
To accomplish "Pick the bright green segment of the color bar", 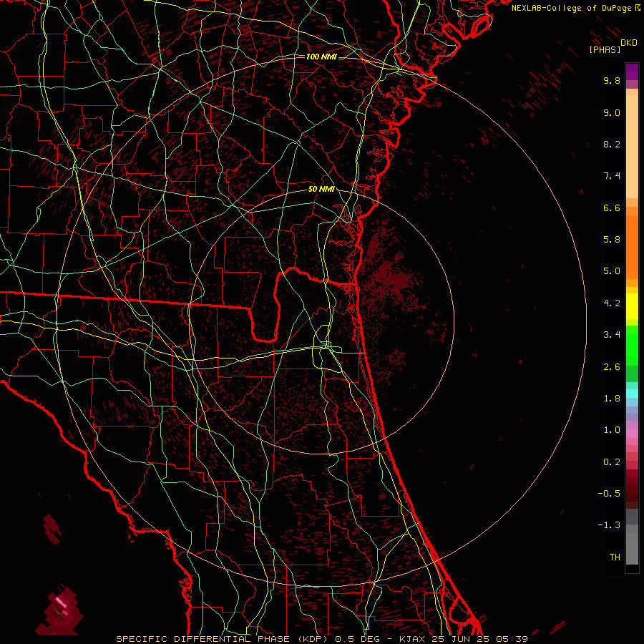I will coord(632,347).
